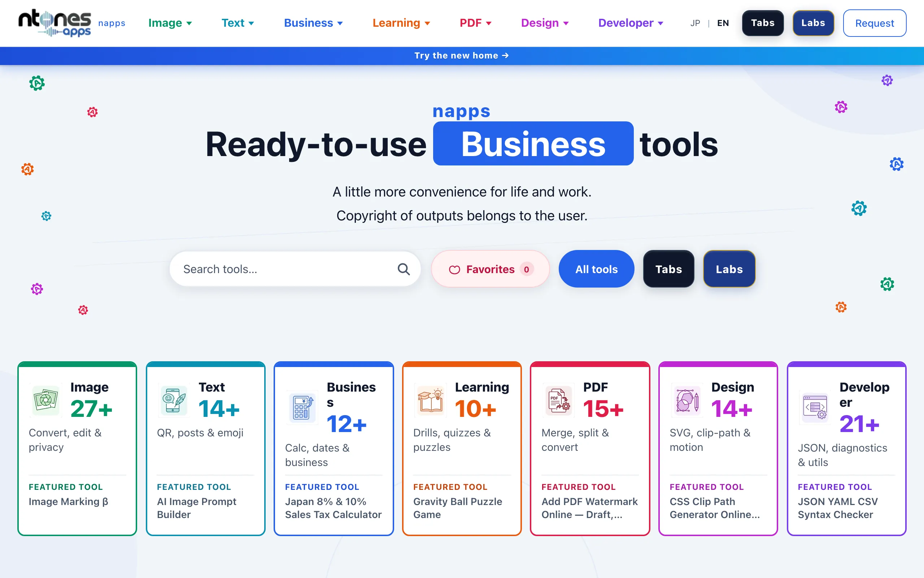Open the Learning navigation dropdown
The height and width of the screenshot is (578, 924).
pyautogui.click(x=401, y=23)
